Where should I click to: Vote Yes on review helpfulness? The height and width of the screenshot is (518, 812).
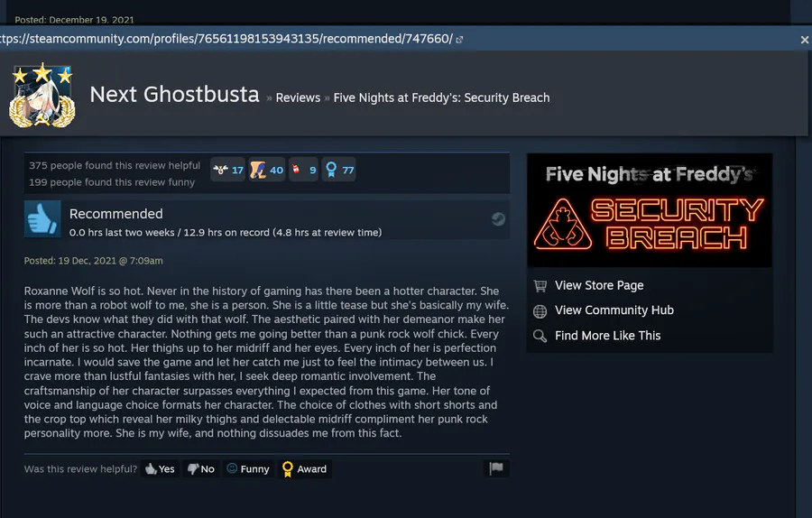(160, 468)
